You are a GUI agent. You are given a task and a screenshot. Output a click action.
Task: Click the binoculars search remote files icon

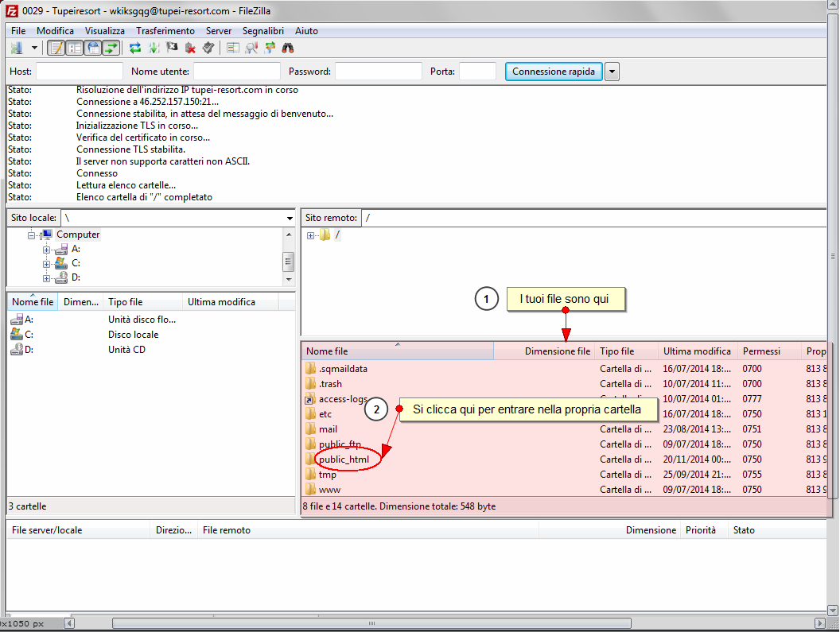click(289, 48)
